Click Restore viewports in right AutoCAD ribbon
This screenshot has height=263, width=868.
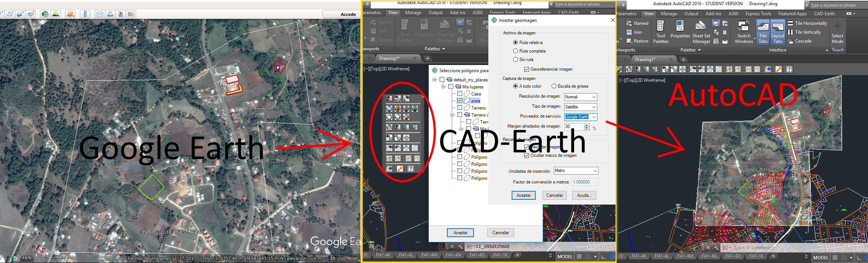coord(637,41)
